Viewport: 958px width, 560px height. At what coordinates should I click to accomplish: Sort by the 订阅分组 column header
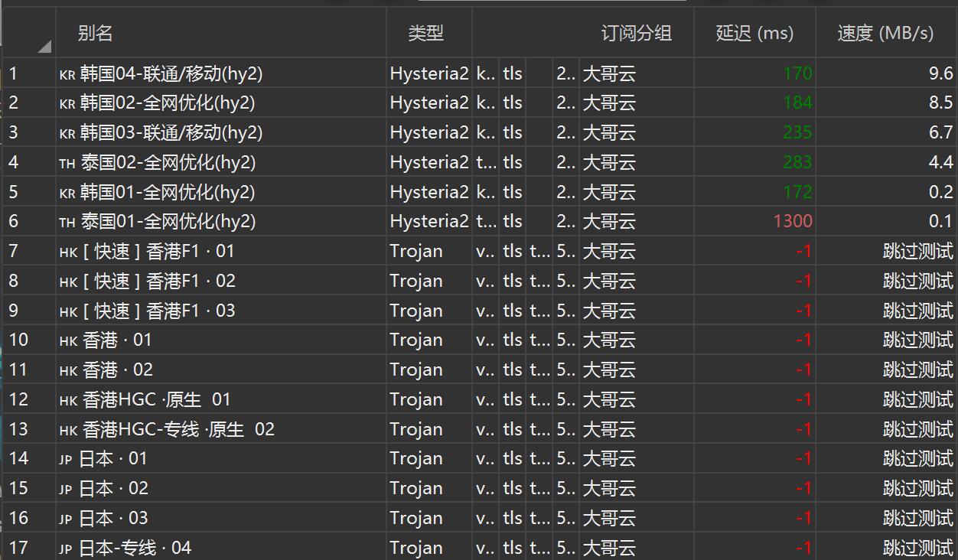pos(636,33)
